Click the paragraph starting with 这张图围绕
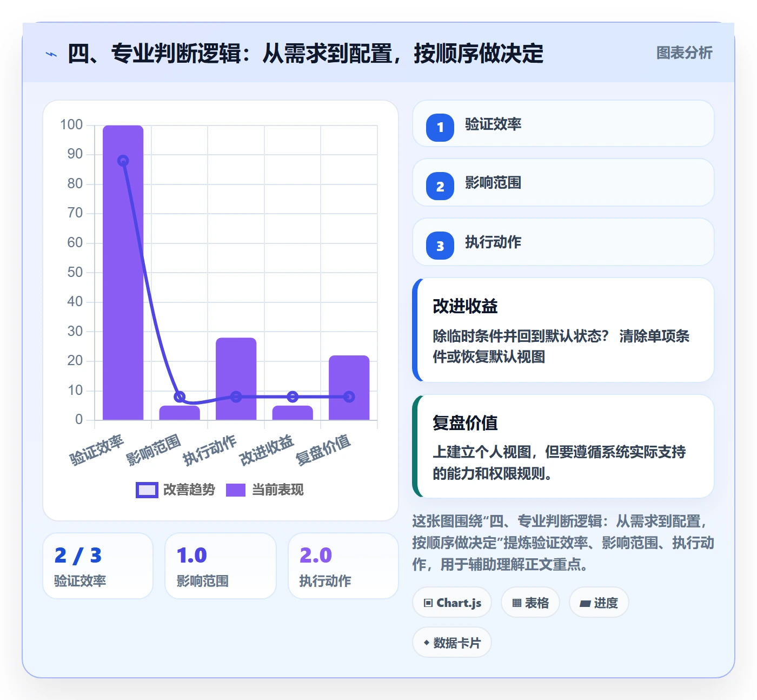The height and width of the screenshot is (700, 757). point(563,543)
